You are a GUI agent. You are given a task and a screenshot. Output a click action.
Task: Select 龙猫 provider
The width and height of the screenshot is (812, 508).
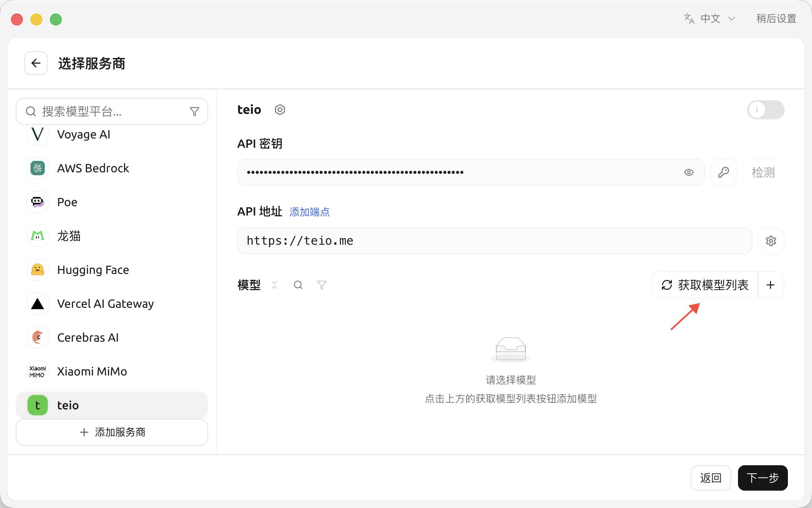[112, 236]
